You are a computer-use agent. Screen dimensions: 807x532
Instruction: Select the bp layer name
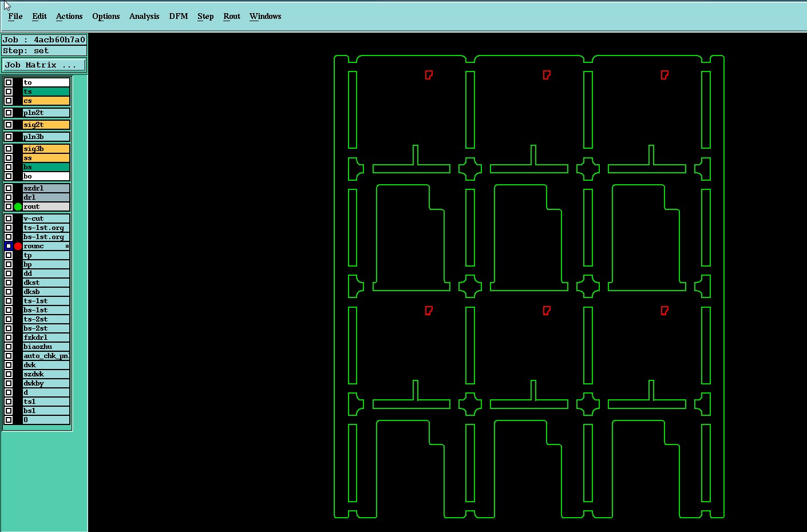coord(46,264)
